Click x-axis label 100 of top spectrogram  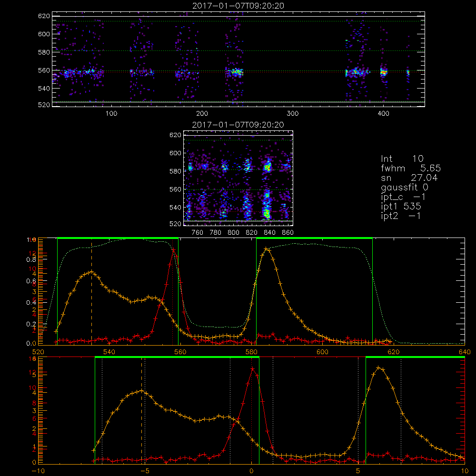click(x=111, y=114)
